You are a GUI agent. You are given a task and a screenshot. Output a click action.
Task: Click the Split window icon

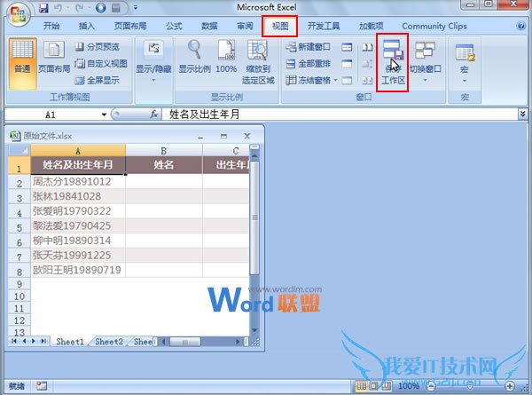pos(347,47)
